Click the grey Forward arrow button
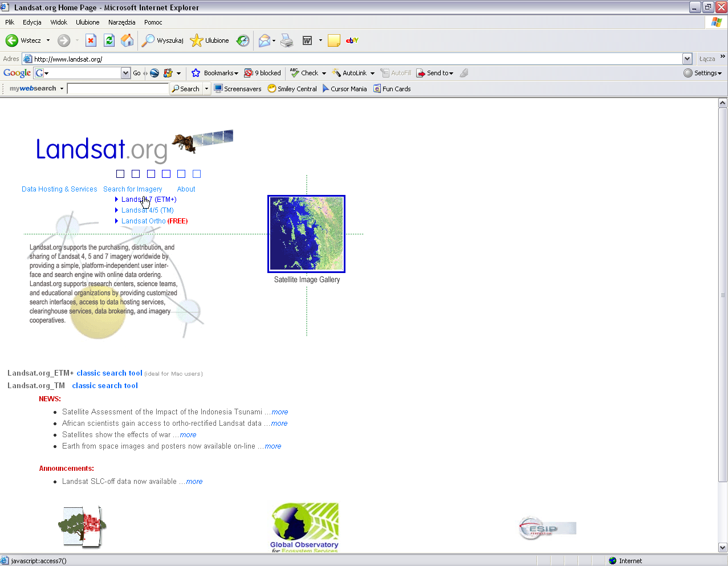 (x=64, y=40)
